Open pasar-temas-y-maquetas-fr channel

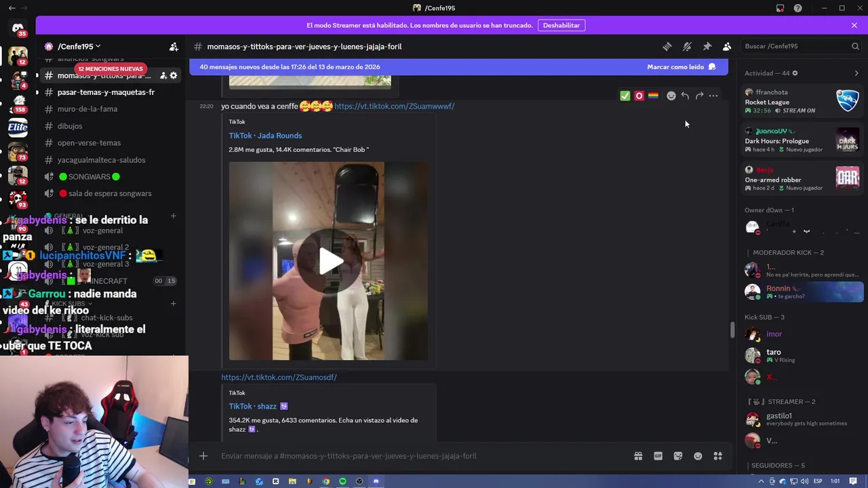106,92
